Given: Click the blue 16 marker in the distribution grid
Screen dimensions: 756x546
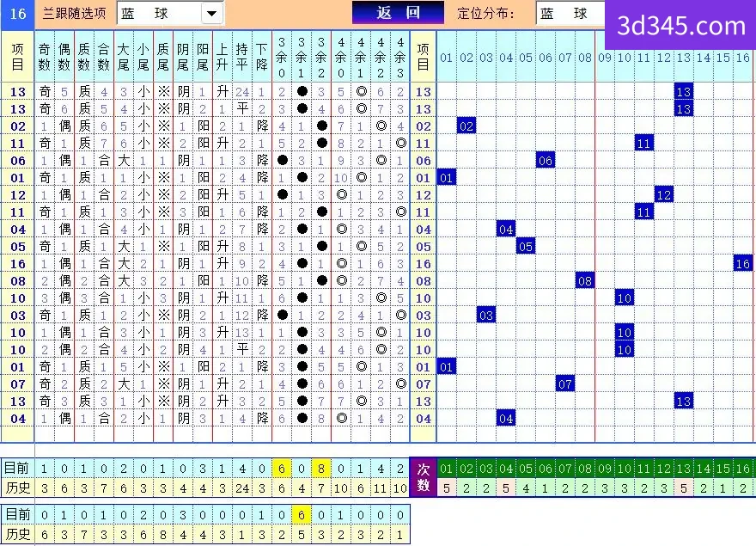Looking at the screenshot, I should (x=743, y=263).
